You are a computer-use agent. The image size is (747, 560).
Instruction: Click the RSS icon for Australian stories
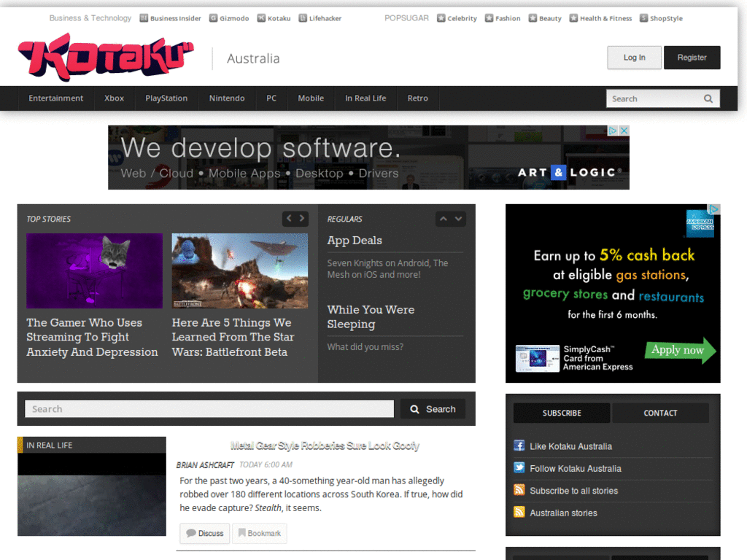click(x=519, y=512)
